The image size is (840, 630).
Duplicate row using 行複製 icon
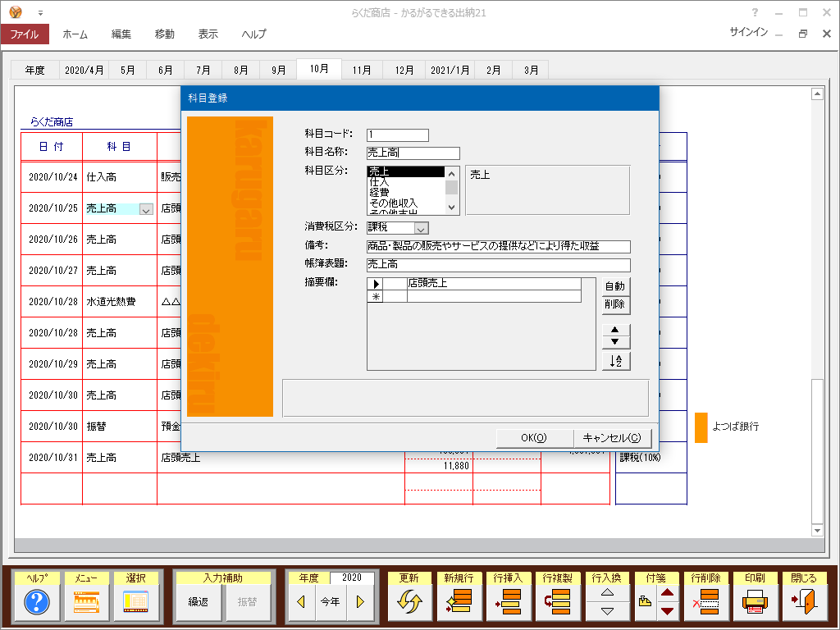coord(557,601)
